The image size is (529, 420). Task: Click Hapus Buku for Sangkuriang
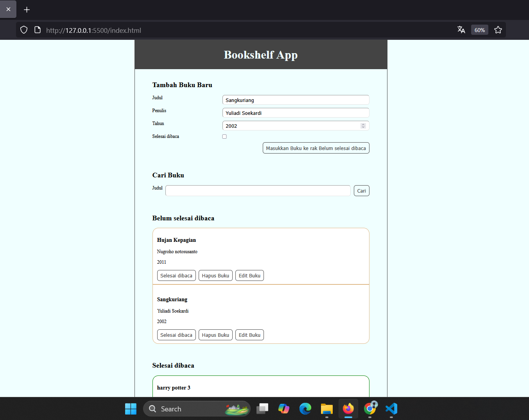(x=215, y=334)
